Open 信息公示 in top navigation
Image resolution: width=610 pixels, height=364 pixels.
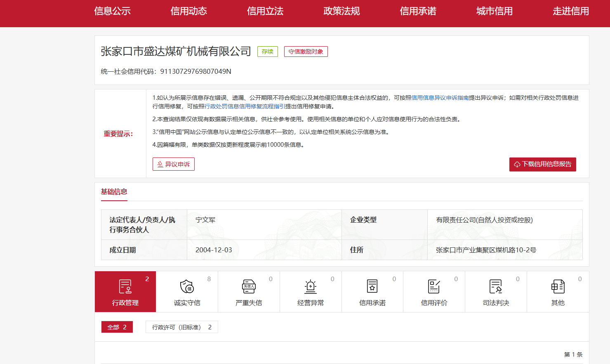[x=112, y=11]
